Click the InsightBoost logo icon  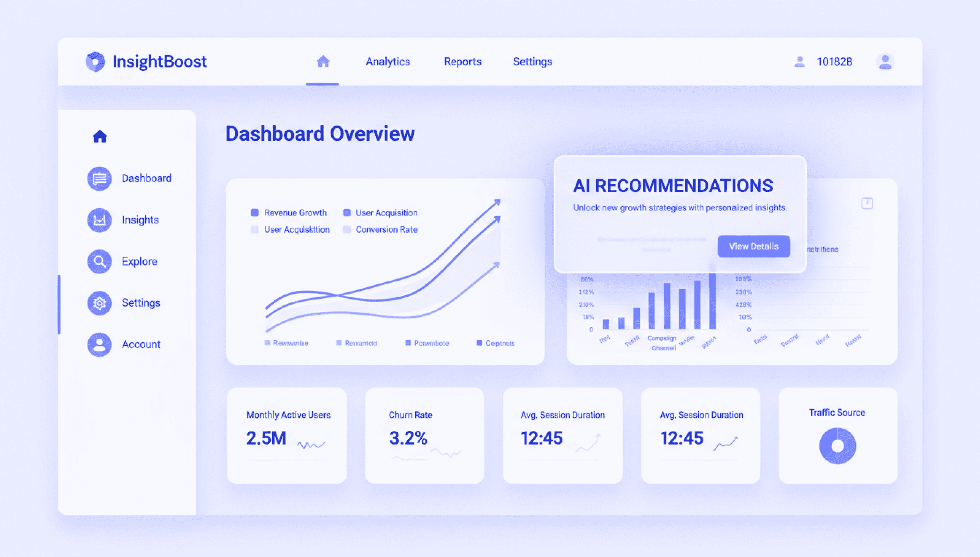pos(95,61)
